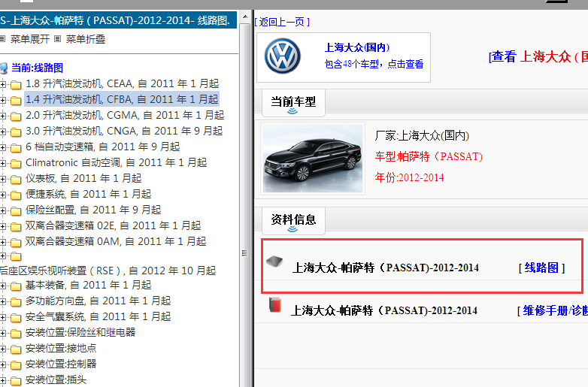Click the 年份:2012-2014 text
Screen dimensions: 588x387
(x=409, y=177)
